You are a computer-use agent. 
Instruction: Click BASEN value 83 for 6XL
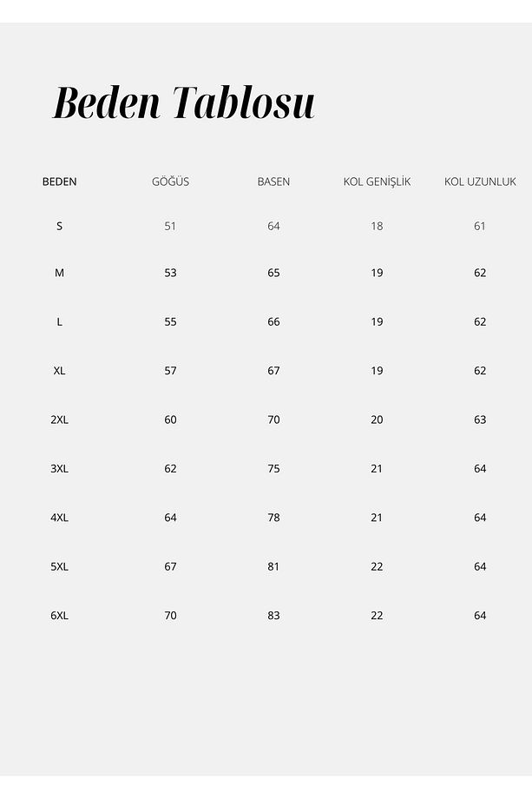pos(274,616)
